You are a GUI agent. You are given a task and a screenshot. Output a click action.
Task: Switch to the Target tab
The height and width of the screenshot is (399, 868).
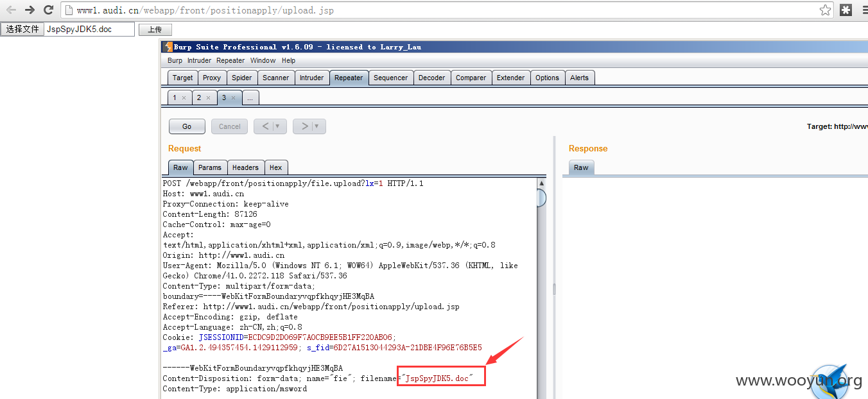click(x=182, y=78)
